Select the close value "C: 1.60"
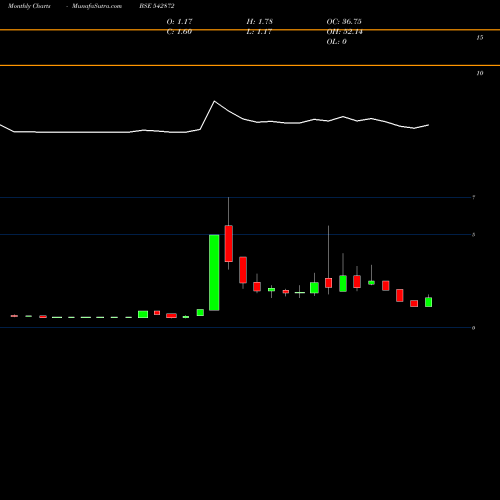Image resolution: width=500 pixels, height=500 pixels. 179,32
